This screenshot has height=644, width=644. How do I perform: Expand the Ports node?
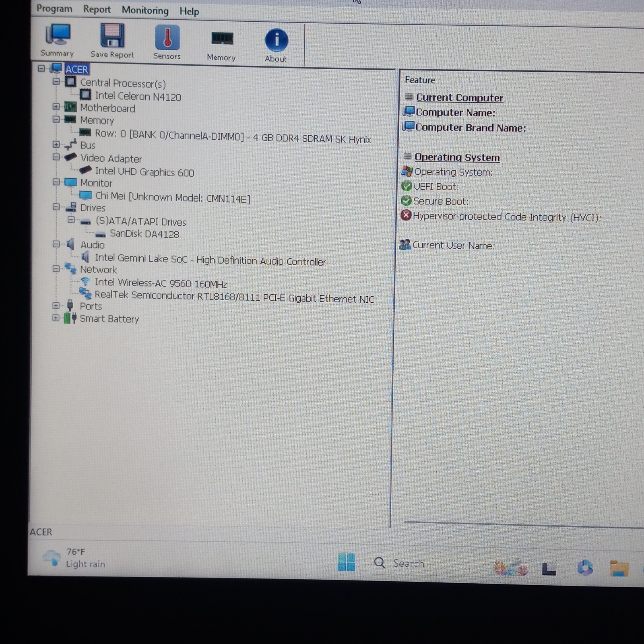(56, 305)
